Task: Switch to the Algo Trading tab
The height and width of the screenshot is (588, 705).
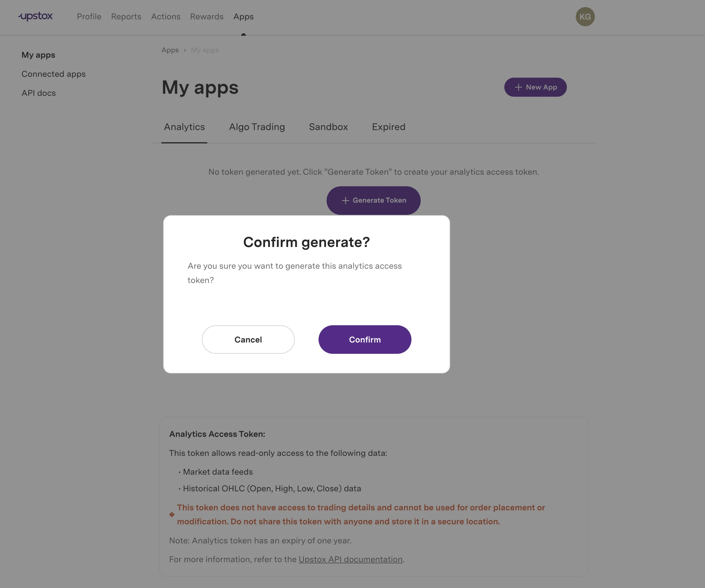Action: (257, 127)
